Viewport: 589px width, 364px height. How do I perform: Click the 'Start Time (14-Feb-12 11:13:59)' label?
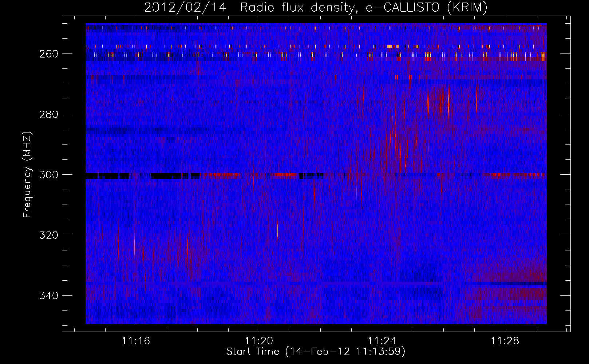click(x=316, y=352)
